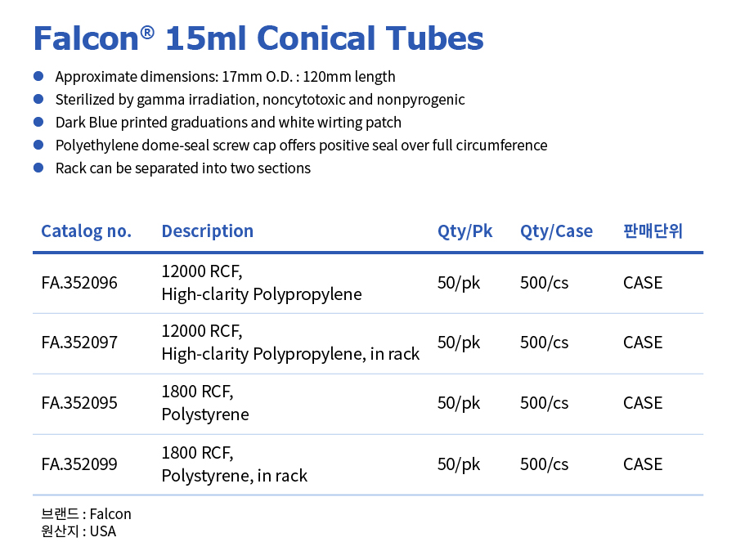Click CASE in the FA.352097 row
Image resolution: width=736 pixels, height=560 pixels.
coord(643,343)
